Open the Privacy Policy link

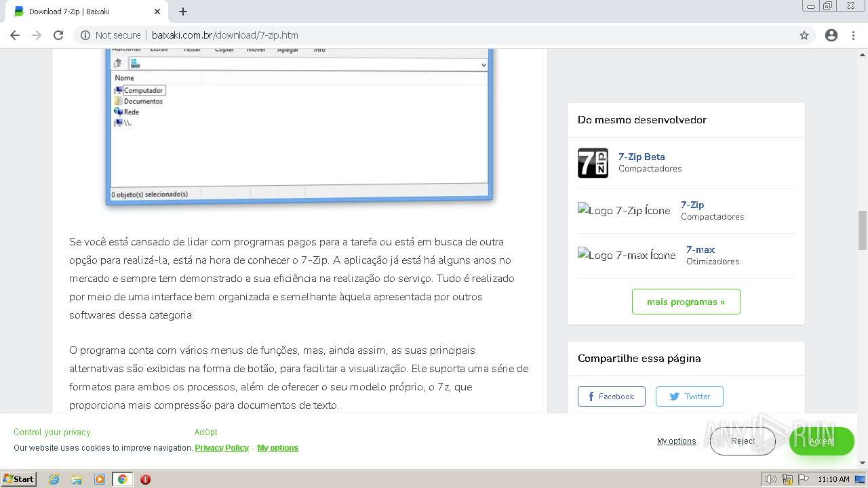[x=222, y=448]
